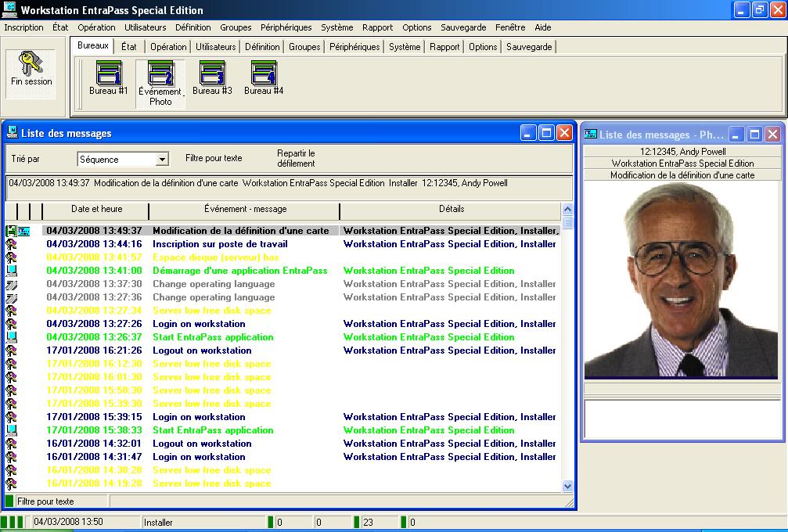Click the 12:12345, Andy Powell header in the photo window
The width and height of the screenshot is (788, 532).
682,152
